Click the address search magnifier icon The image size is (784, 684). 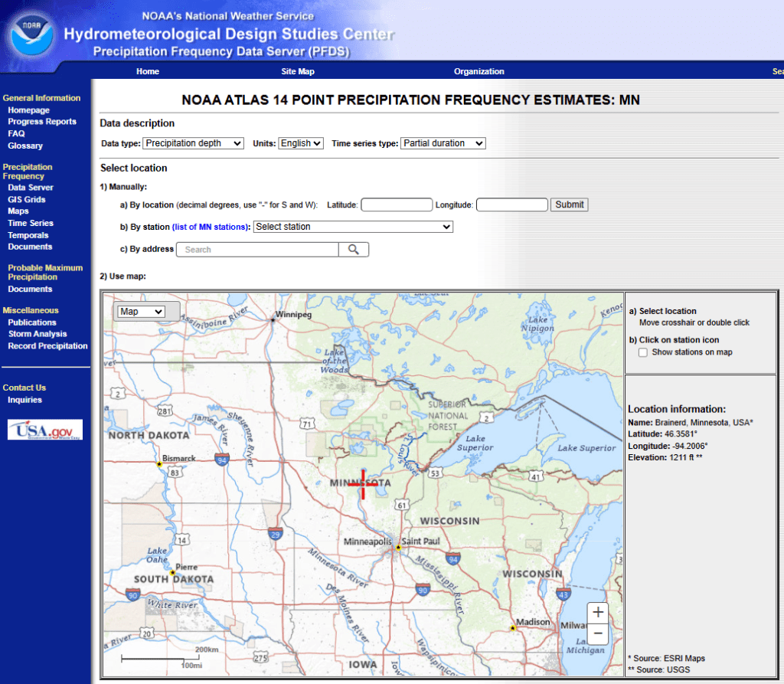coord(353,250)
